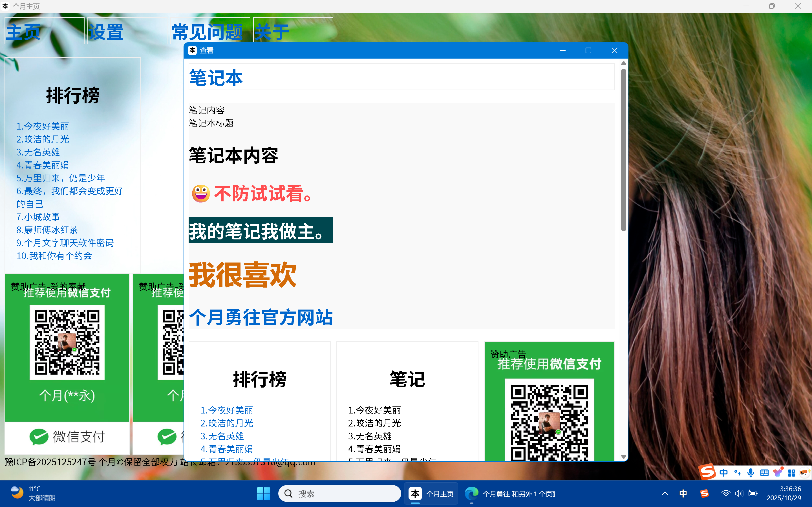Click the Sogou S logo on IME toolbar
The image size is (812, 507).
click(x=707, y=472)
